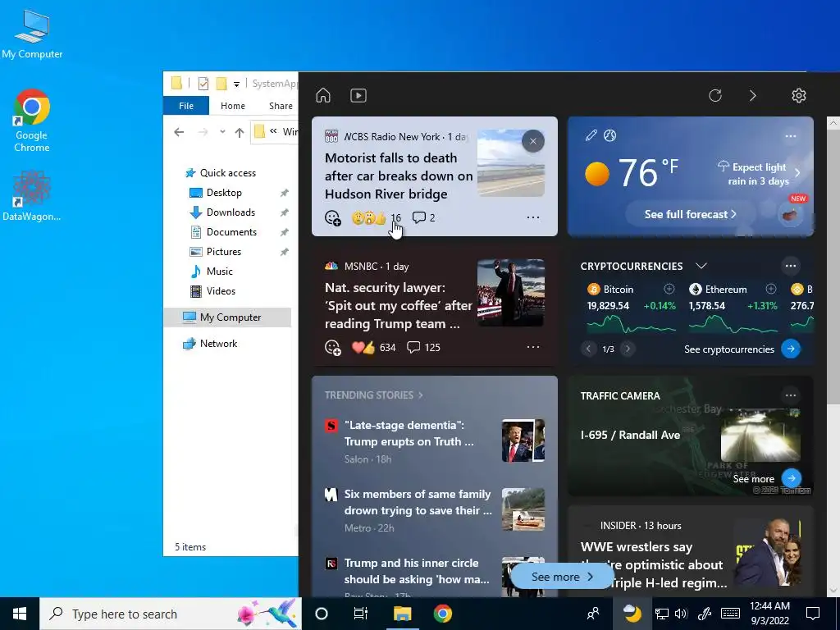Open comments on the Motorist story

pos(423,217)
